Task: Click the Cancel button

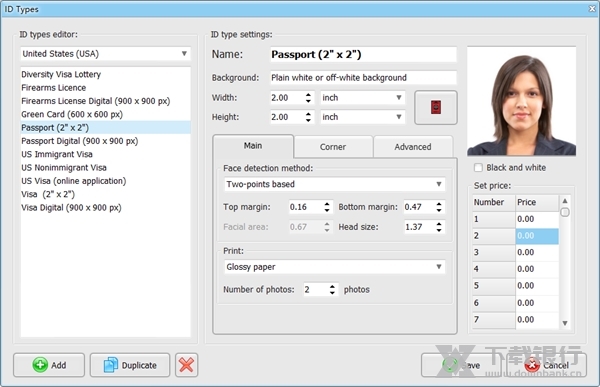Action: pos(546,365)
